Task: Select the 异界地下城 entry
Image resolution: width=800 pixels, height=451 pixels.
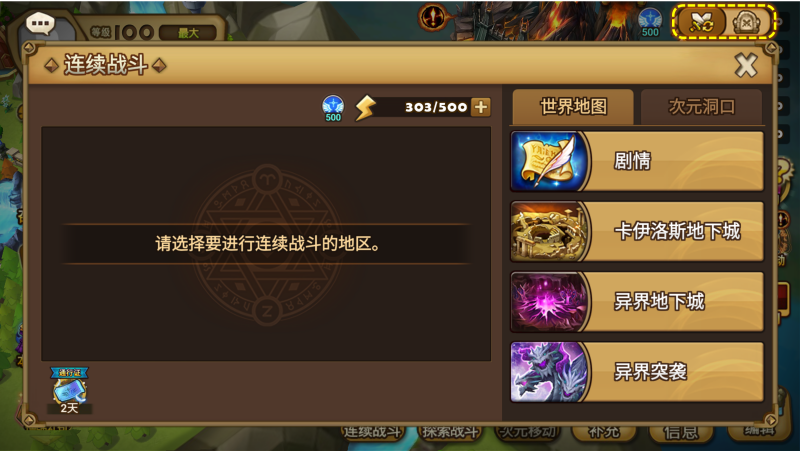Action: 637,302
